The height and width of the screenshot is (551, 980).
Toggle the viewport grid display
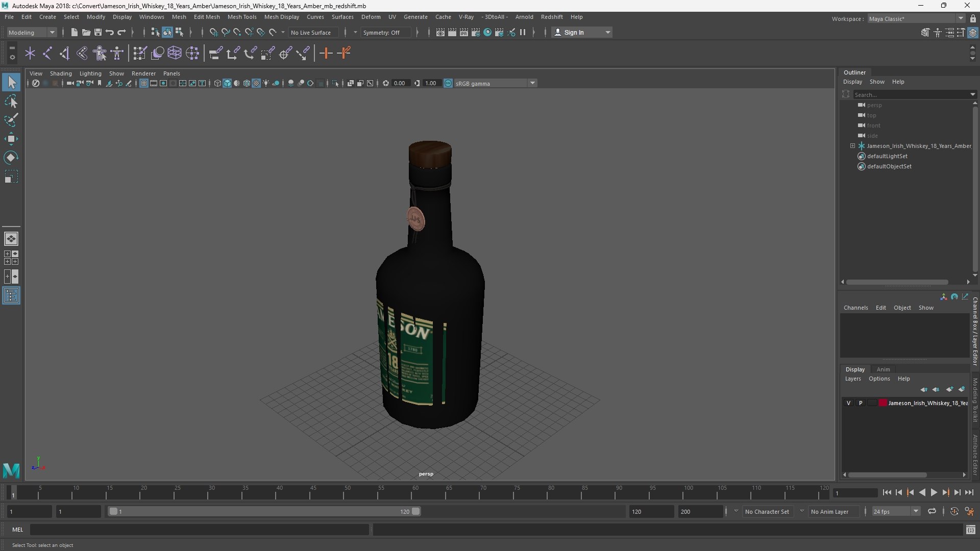(x=144, y=83)
